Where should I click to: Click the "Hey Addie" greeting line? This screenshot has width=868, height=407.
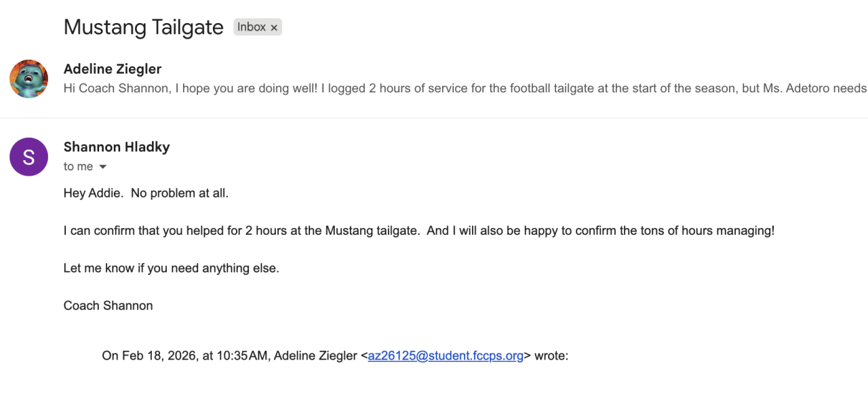click(146, 193)
